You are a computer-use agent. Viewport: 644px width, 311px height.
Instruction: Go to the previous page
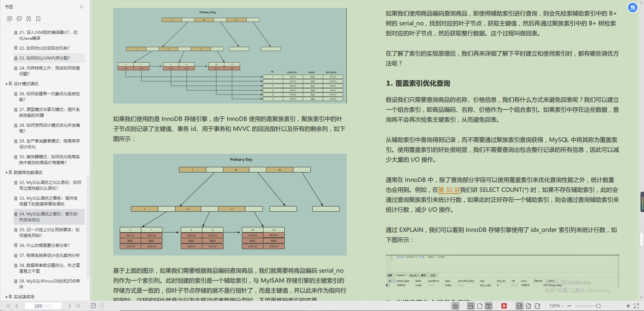tap(17, 306)
